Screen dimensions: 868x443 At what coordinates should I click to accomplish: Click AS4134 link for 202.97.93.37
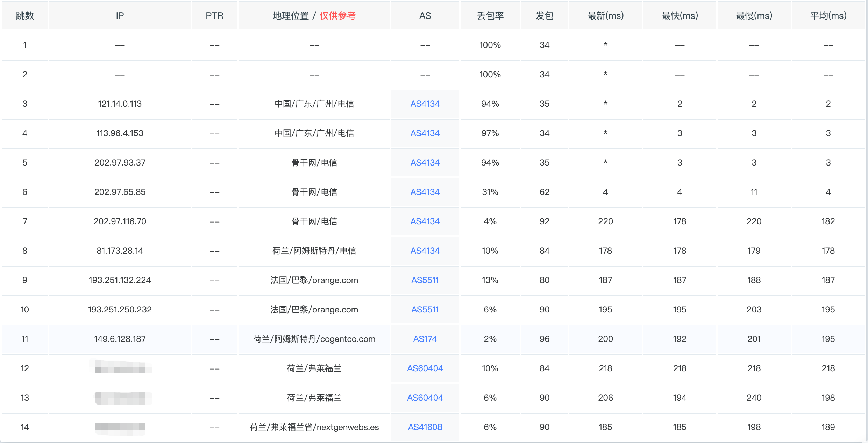[425, 163]
